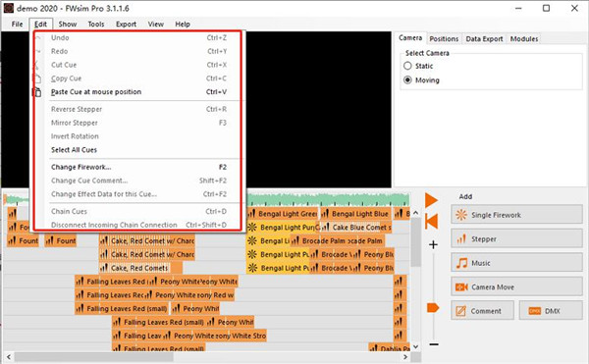
Task: Select the Falling Leaves Red (small) cue
Action: tap(122, 308)
